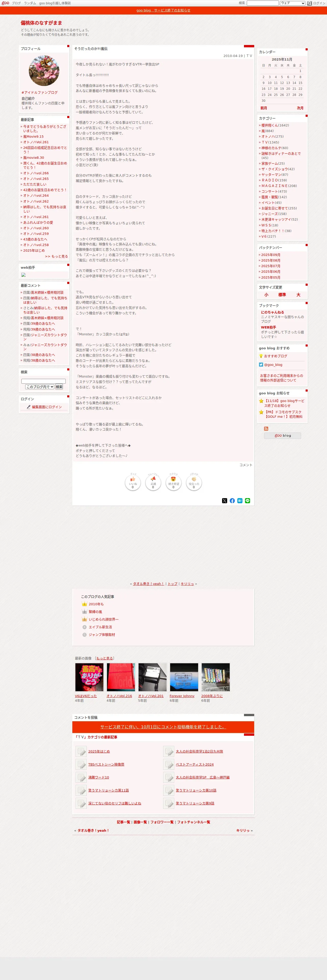
Task: Open the #アイドルファンブログ hashtag link
Action: click(x=39, y=92)
